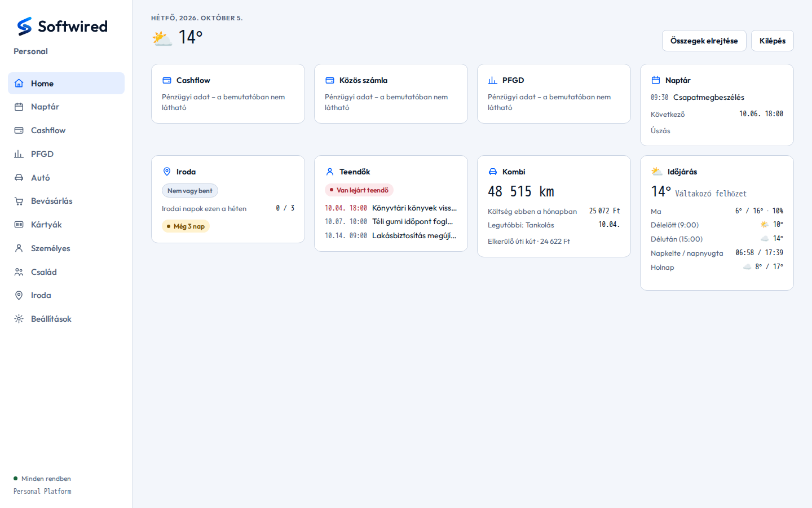Click the Naptár calendar icon in the sidebar

pos(19,107)
